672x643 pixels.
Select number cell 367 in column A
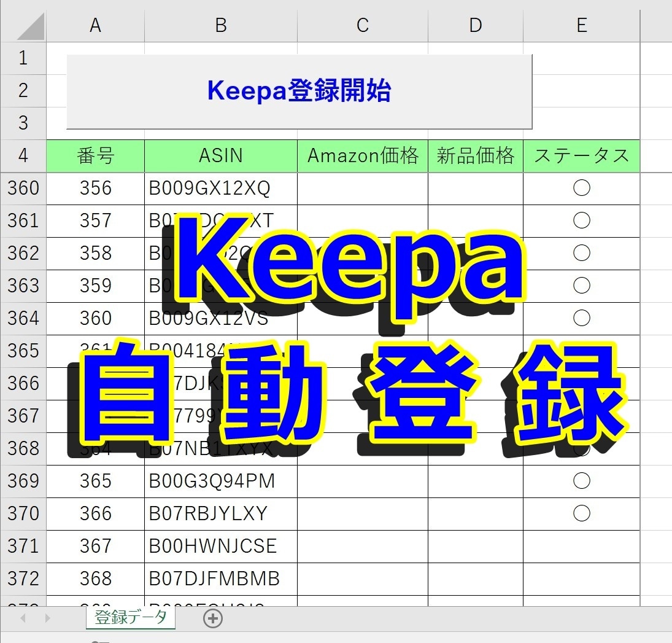point(96,547)
